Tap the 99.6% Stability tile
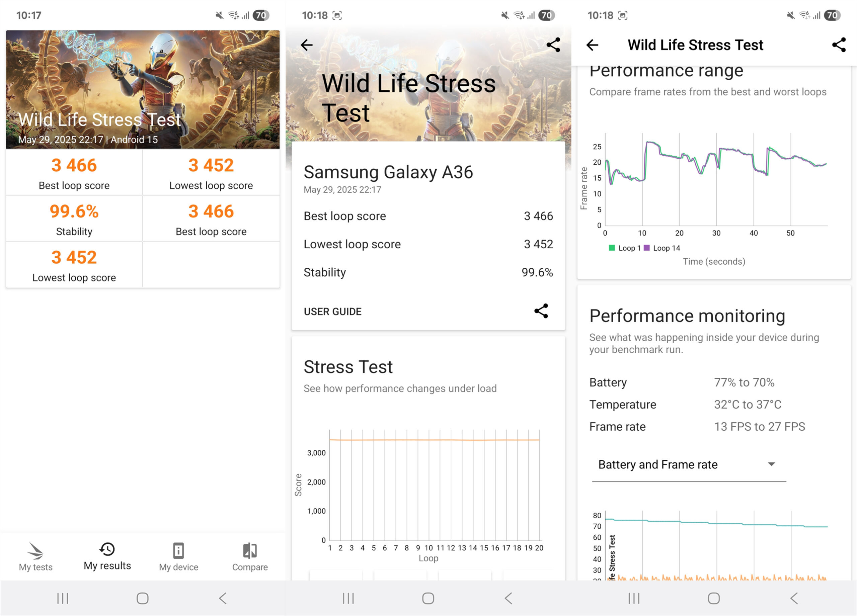 click(x=74, y=219)
